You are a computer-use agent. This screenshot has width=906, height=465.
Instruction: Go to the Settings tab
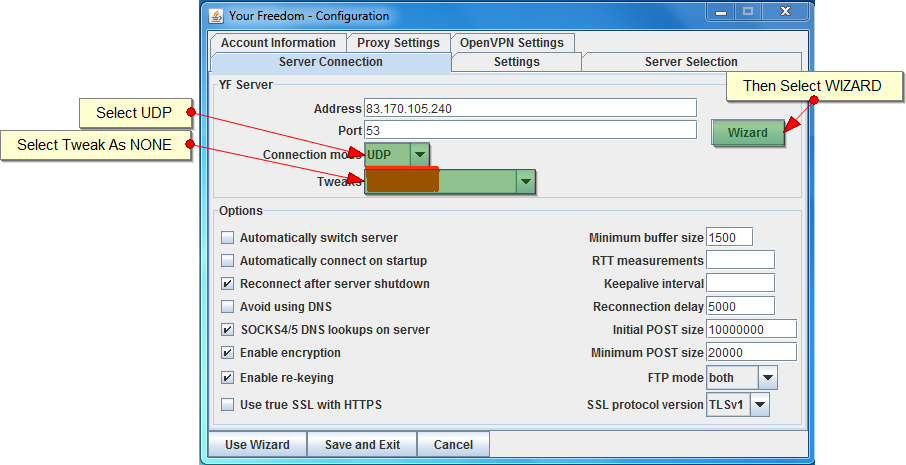pos(517,62)
